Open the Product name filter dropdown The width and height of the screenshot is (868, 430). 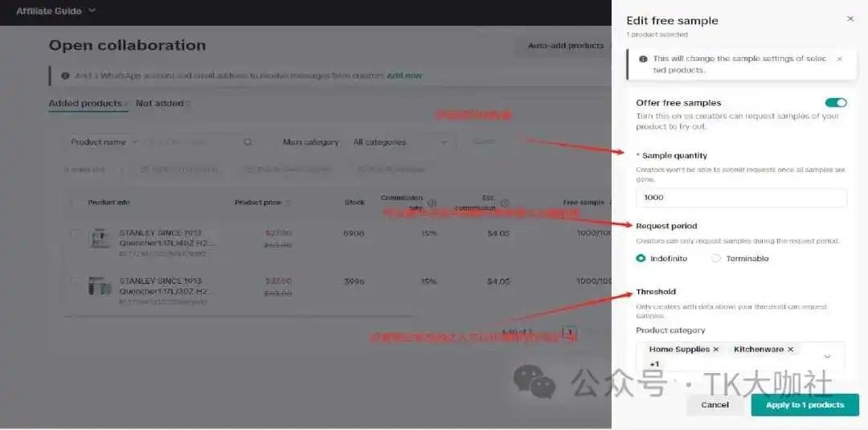[104, 142]
